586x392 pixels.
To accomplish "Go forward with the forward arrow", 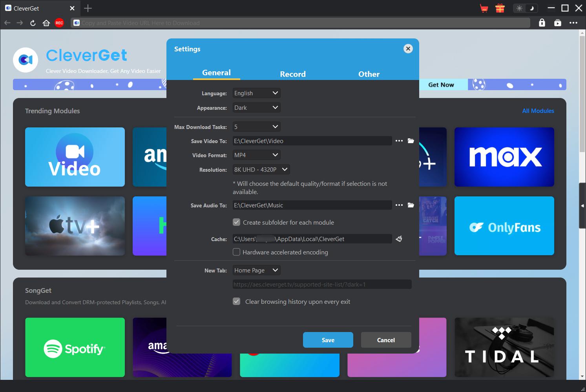I will coord(20,23).
